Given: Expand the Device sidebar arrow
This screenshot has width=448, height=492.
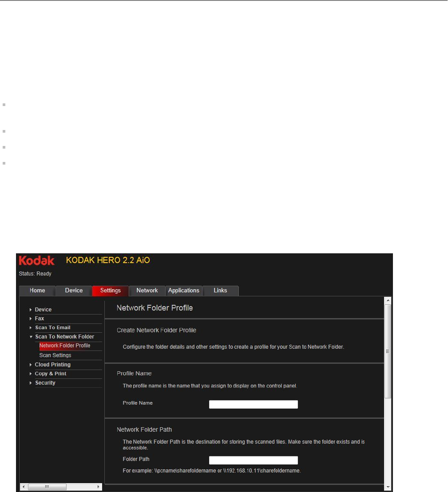Looking at the screenshot, I should coord(31,310).
